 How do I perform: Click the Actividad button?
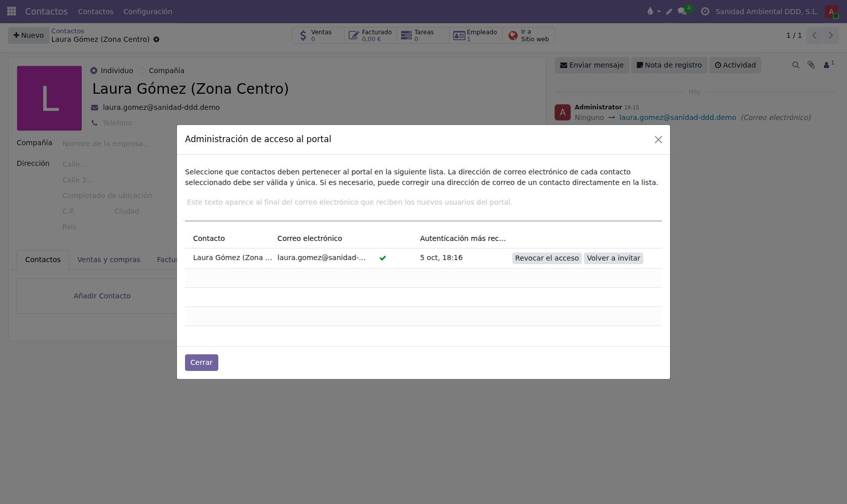coord(735,65)
